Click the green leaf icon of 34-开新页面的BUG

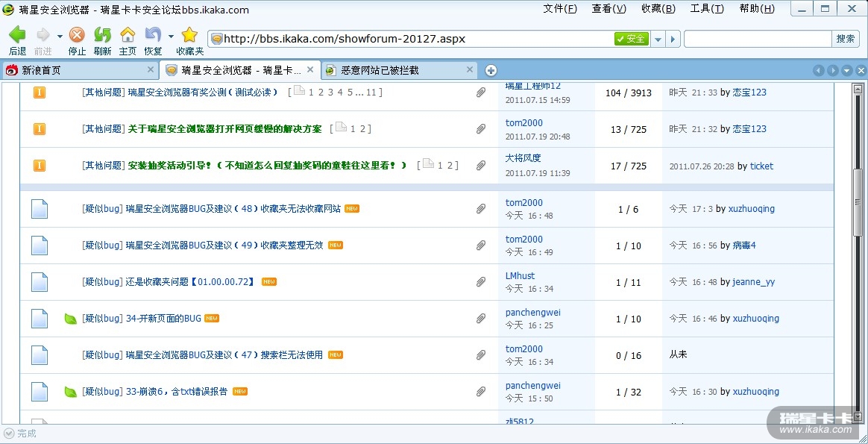70,319
